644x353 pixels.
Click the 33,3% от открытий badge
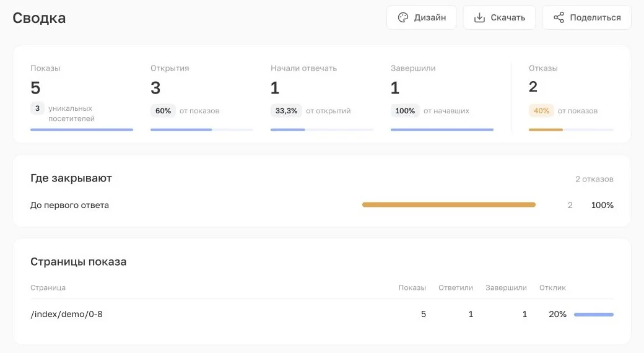(x=286, y=111)
